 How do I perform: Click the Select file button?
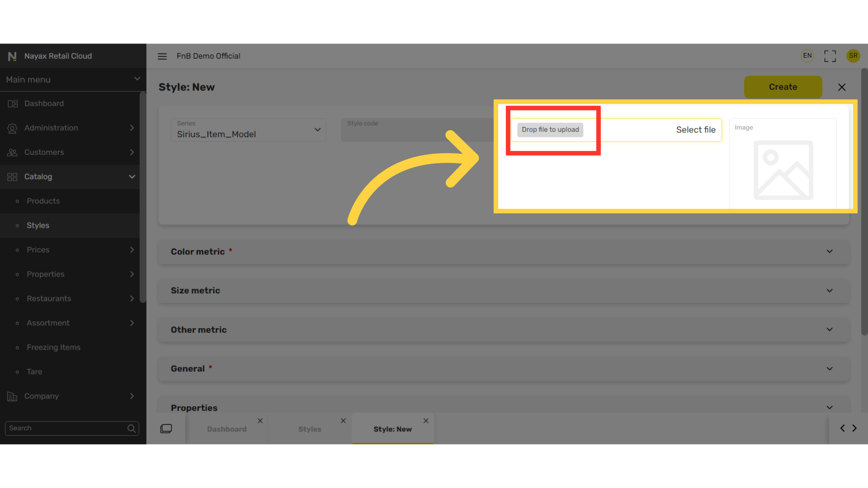[696, 129]
